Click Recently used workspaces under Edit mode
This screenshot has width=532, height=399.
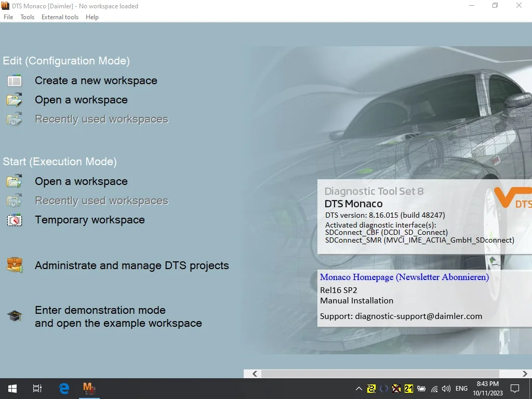(102, 119)
